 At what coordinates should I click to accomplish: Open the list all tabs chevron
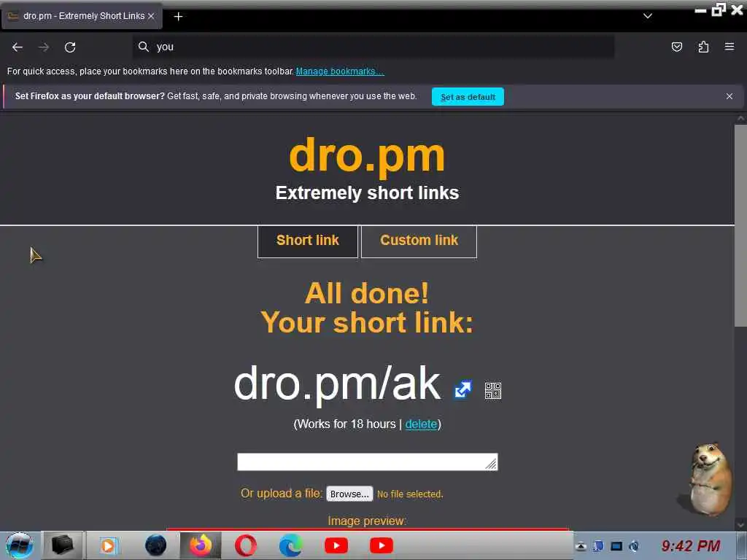tap(648, 16)
